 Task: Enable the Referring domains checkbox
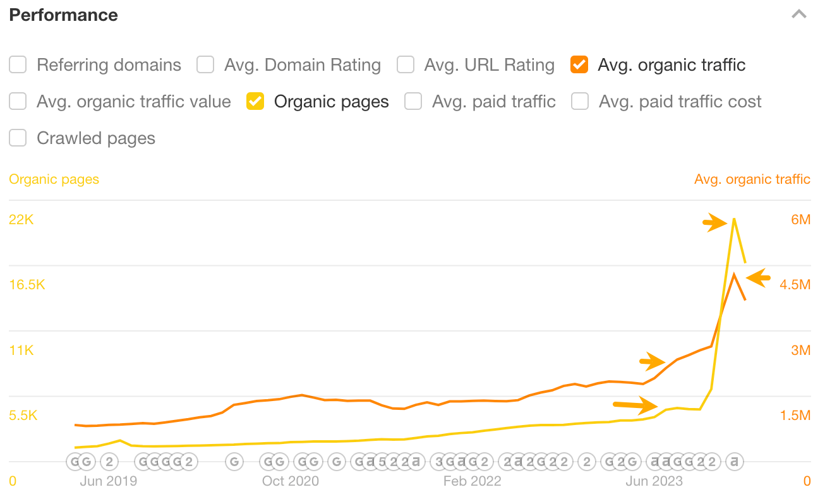click(17, 64)
